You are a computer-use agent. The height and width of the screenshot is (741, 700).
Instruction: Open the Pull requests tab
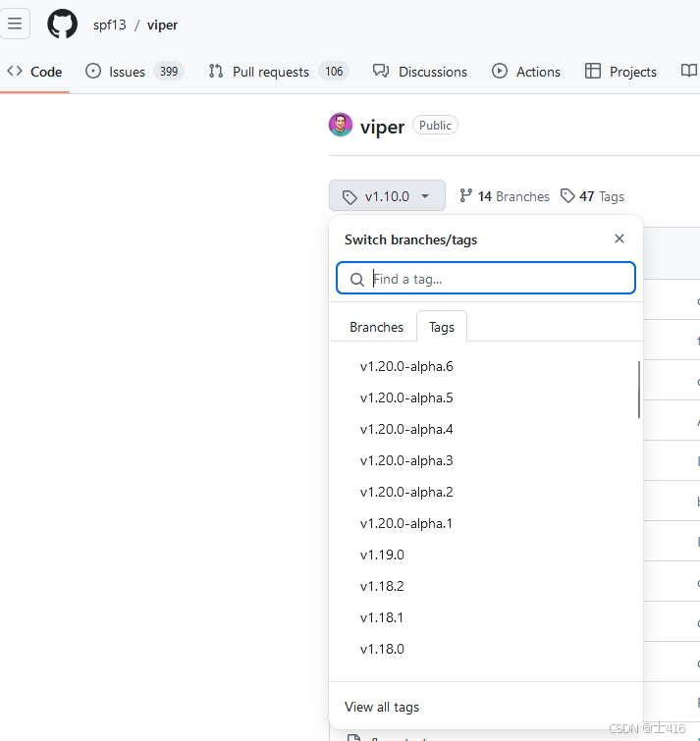(x=279, y=72)
